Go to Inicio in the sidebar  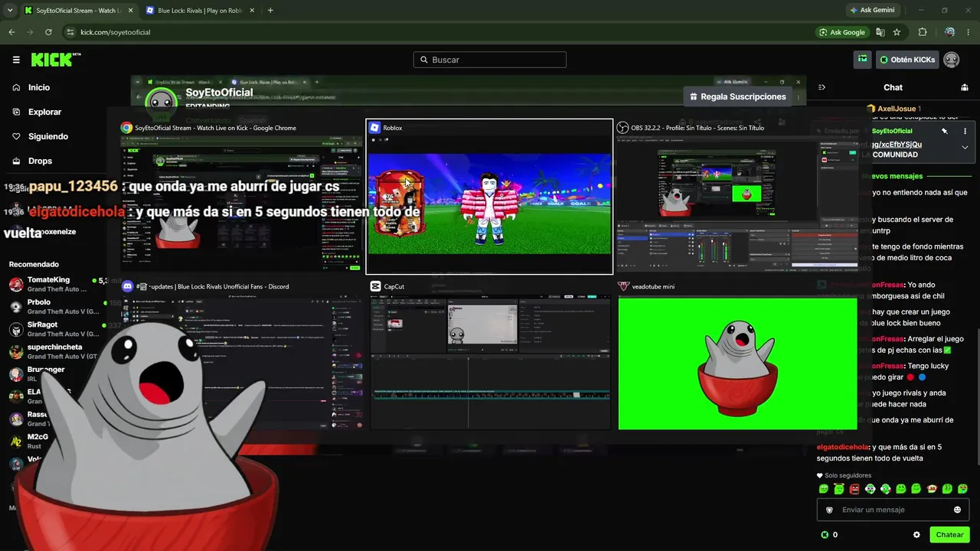coord(31,87)
